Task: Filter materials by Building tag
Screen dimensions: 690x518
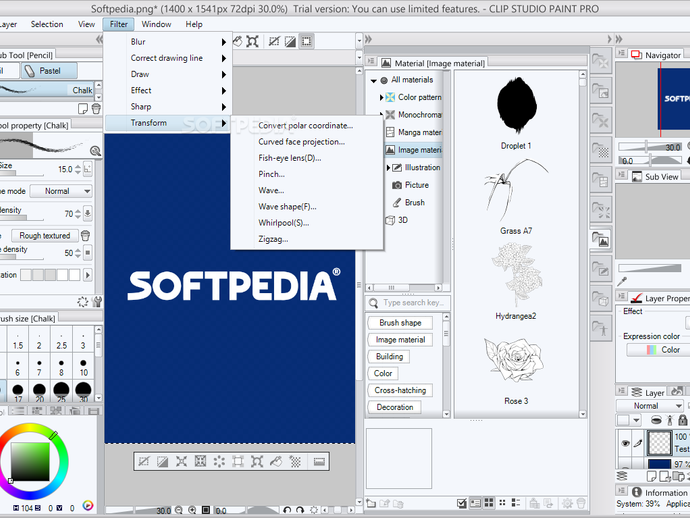Action: tap(389, 356)
